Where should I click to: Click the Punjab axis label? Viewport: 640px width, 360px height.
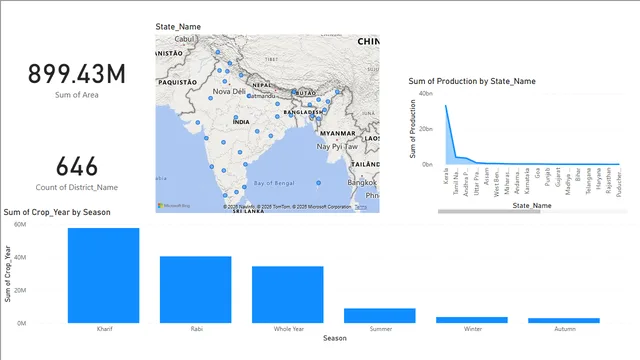click(x=547, y=177)
